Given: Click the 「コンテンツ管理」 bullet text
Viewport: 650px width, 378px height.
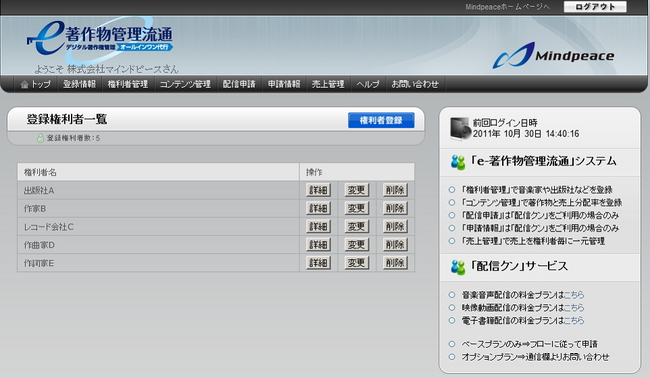Looking at the screenshot, I should [x=541, y=203].
